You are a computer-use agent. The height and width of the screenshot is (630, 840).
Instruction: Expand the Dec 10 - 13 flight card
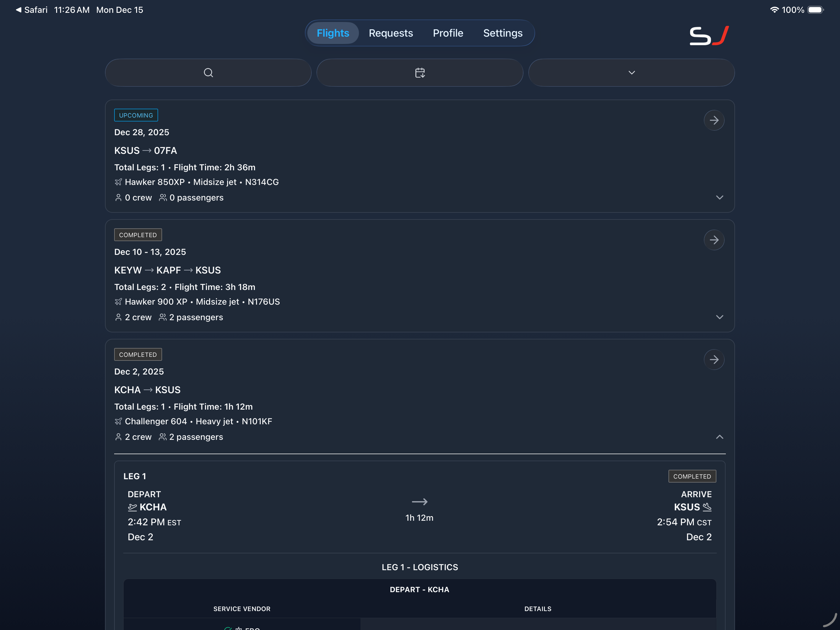[719, 317]
